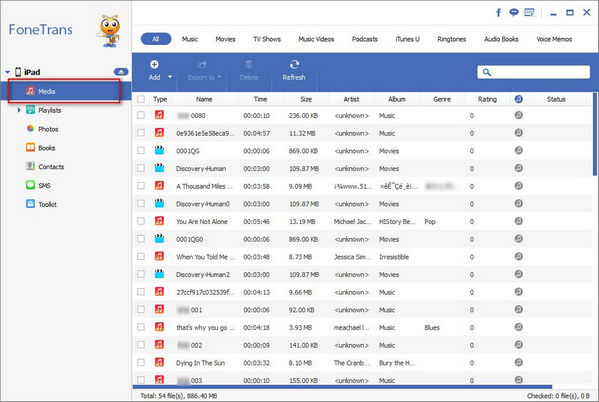Image resolution: width=599 pixels, height=402 pixels.
Task: Click the sync icon for Dying In The Sun
Action: [518, 362]
